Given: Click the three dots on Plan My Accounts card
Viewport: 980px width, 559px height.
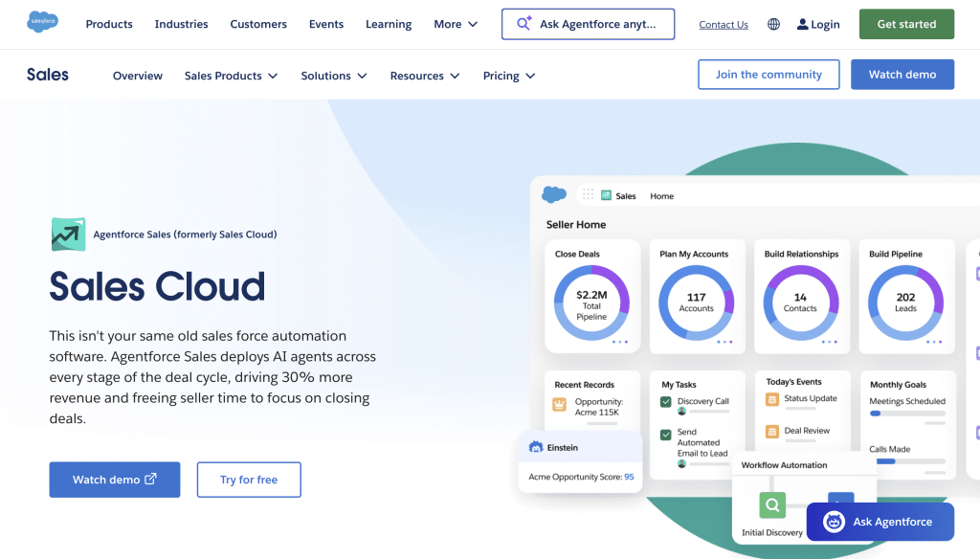Looking at the screenshot, I should tap(724, 342).
